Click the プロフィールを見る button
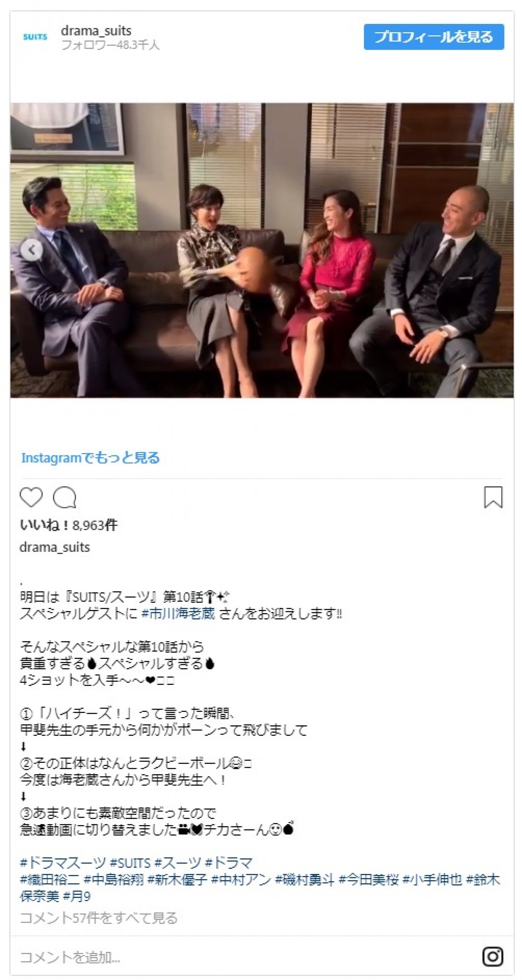The height and width of the screenshot is (980, 522). (x=434, y=37)
